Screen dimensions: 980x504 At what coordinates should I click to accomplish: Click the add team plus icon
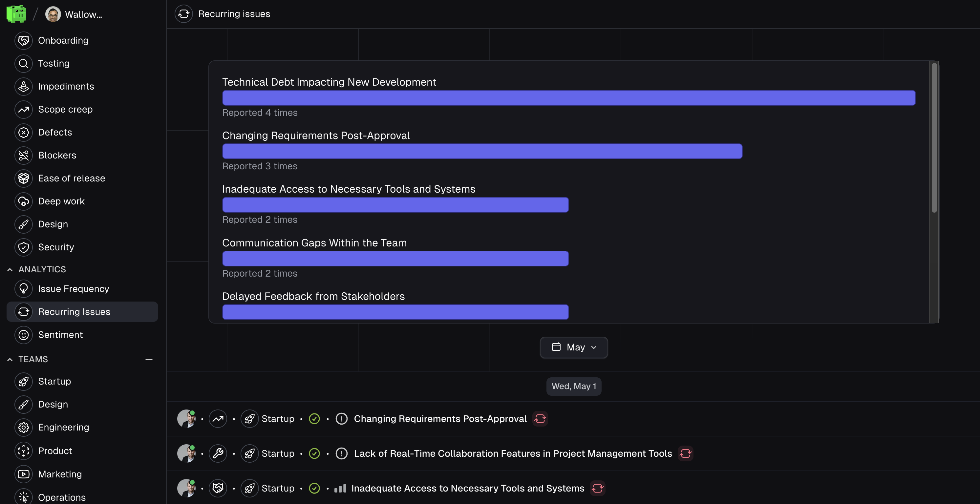[149, 359]
